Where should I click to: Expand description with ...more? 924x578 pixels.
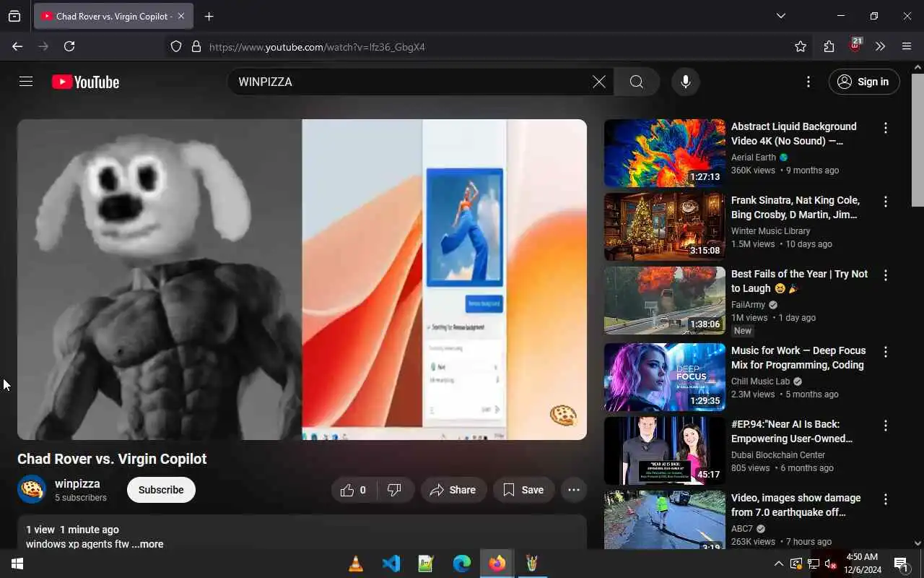(x=147, y=544)
